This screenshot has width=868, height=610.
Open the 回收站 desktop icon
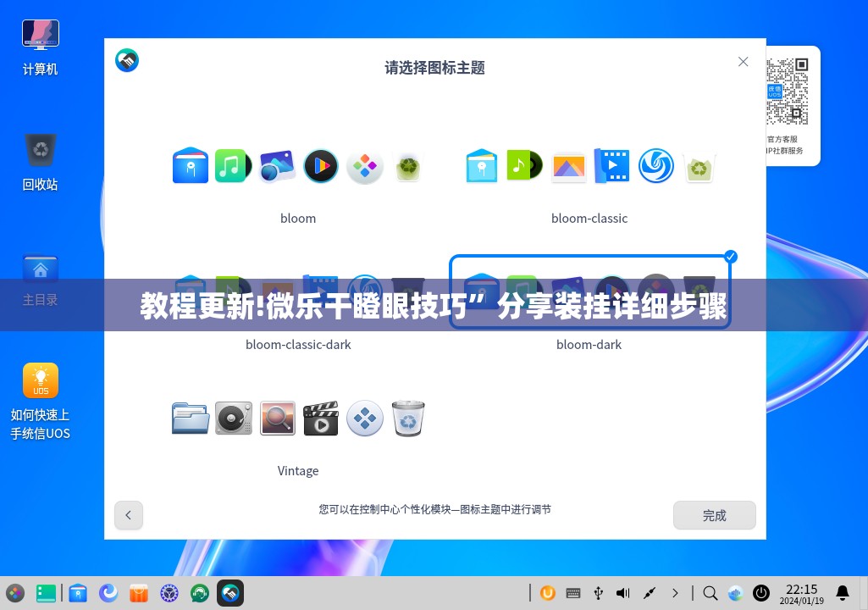(40, 163)
